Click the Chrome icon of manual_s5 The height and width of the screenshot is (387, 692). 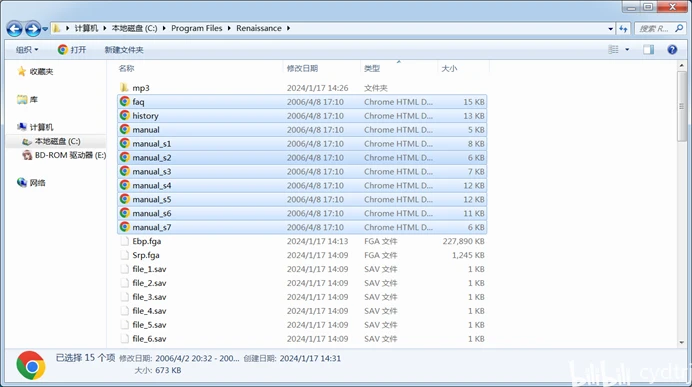coord(124,199)
